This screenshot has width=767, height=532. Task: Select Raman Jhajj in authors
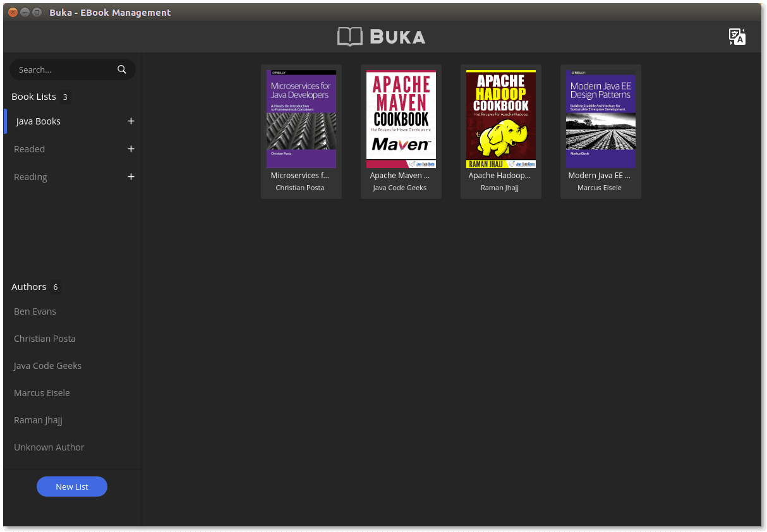pyautogui.click(x=38, y=420)
